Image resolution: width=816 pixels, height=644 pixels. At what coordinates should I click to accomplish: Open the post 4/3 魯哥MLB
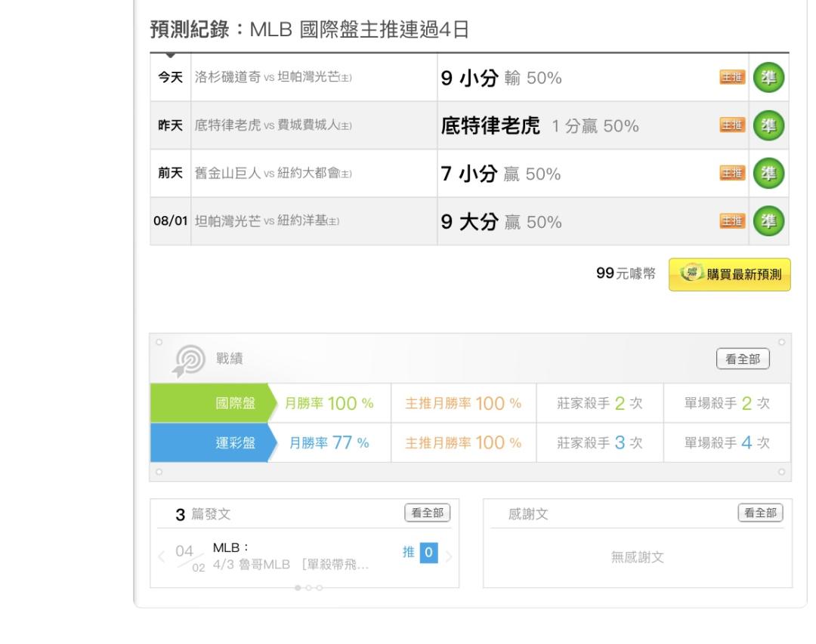[291, 565]
